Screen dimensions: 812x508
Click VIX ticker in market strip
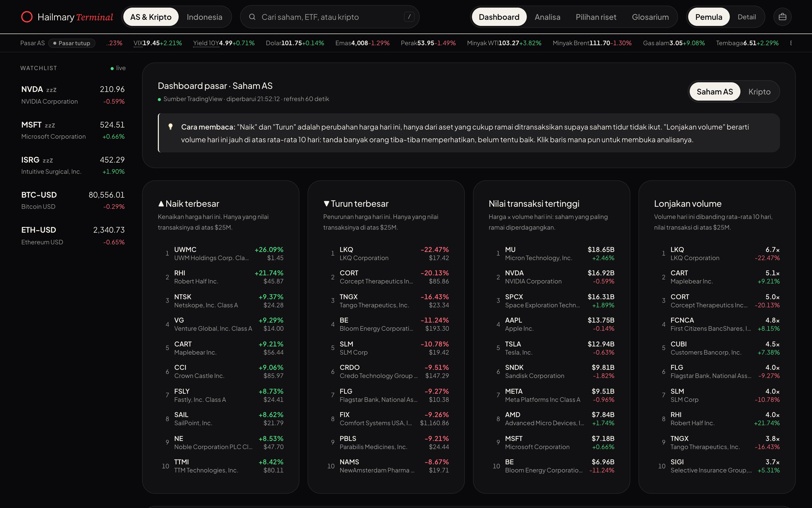(x=157, y=43)
